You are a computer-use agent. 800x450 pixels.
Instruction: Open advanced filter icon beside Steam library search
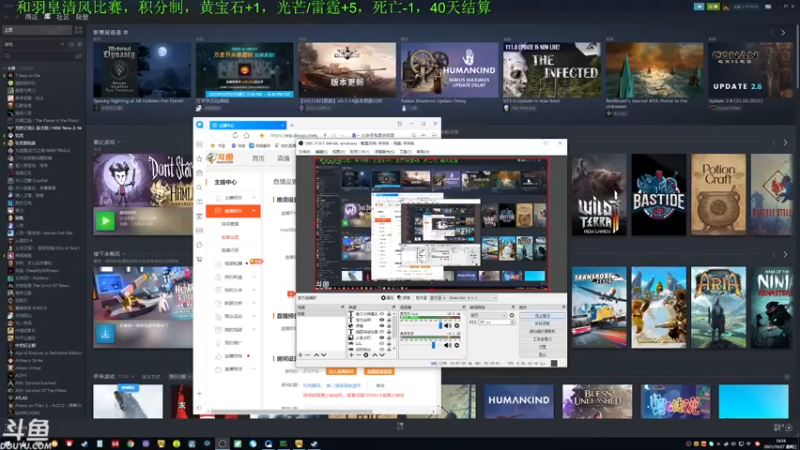click(79, 56)
